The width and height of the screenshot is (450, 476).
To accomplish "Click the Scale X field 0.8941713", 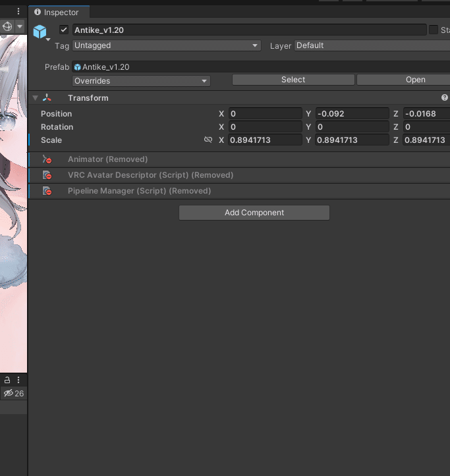I will click(x=266, y=140).
